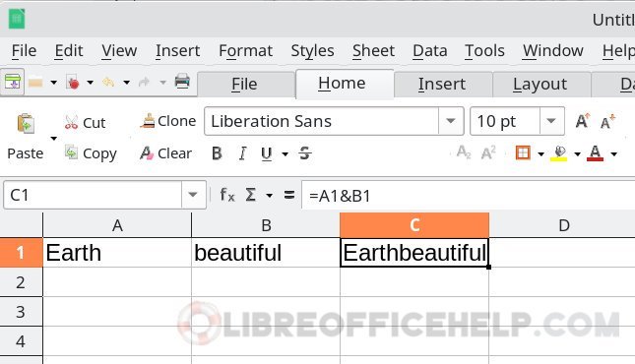Open the Undo history dropdown

[x=126, y=83]
